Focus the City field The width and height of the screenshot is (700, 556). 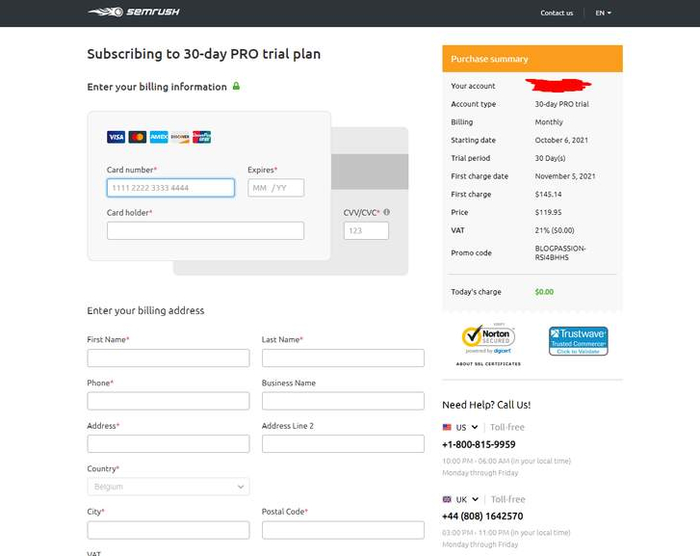(168, 530)
